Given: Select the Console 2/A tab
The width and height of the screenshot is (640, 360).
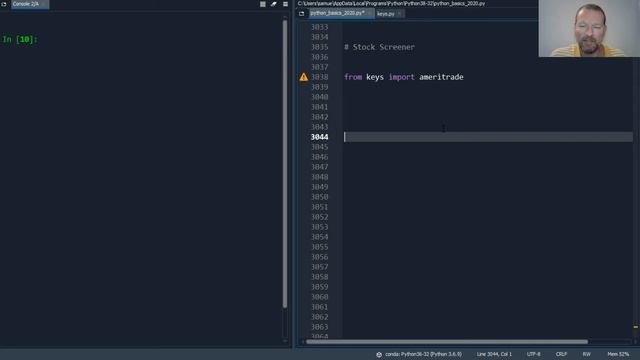Looking at the screenshot, I should click(x=30, y=4).
